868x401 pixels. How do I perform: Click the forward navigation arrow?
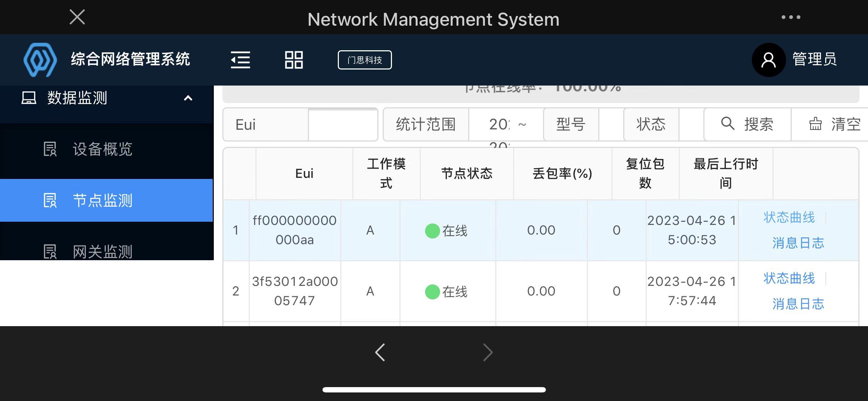tap(487, 353)
